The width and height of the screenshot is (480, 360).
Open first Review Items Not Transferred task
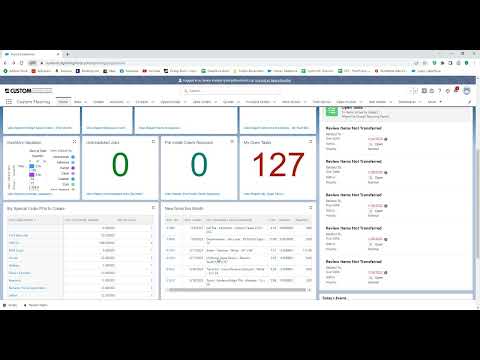point(353,128)
